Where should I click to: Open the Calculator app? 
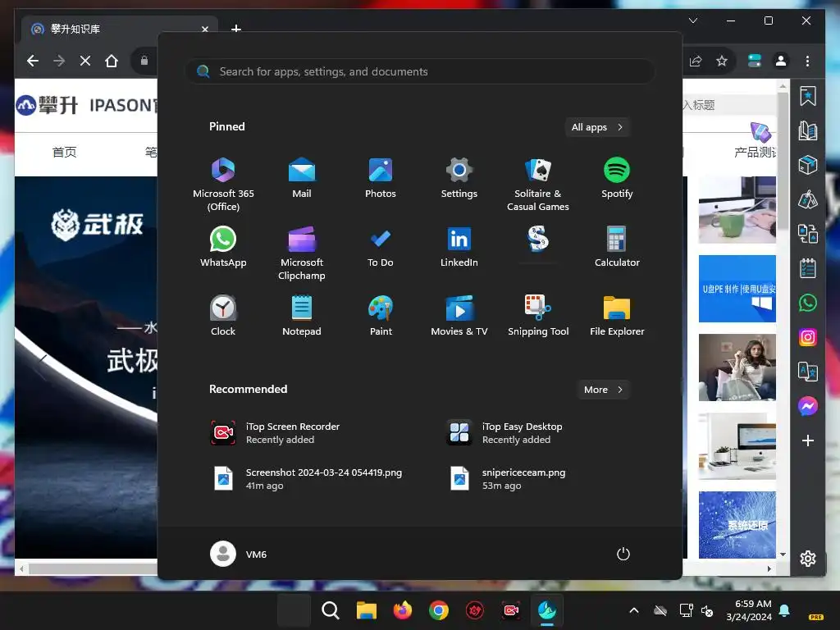tap(617, 247)
